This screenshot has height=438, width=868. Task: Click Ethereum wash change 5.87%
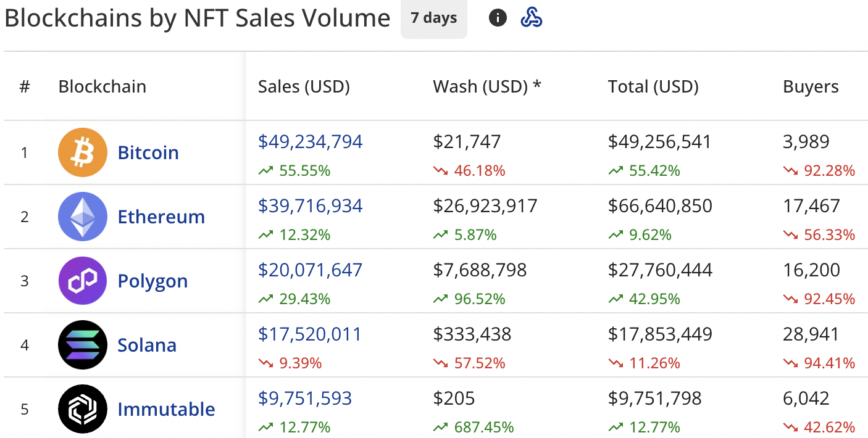pos(465,235)
